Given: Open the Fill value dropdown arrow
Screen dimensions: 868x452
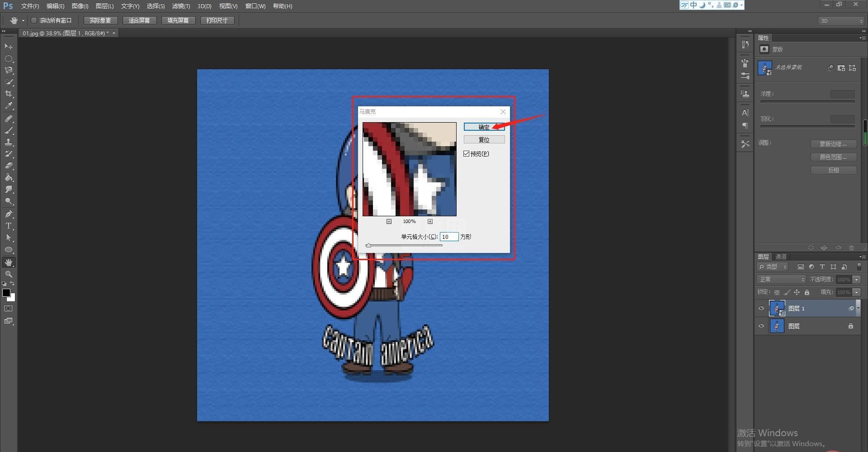Looking at the screenshot, I should point(856,292).
